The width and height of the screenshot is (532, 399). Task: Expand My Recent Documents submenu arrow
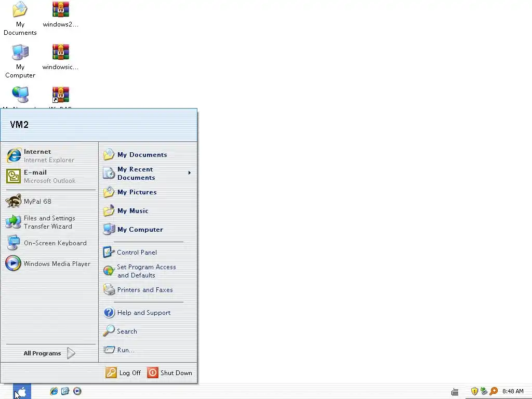[x=189, y=173]
